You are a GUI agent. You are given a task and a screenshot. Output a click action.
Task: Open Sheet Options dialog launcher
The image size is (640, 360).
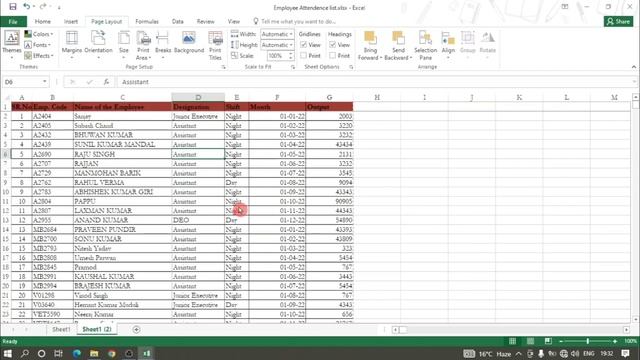[x=351, y=67]
